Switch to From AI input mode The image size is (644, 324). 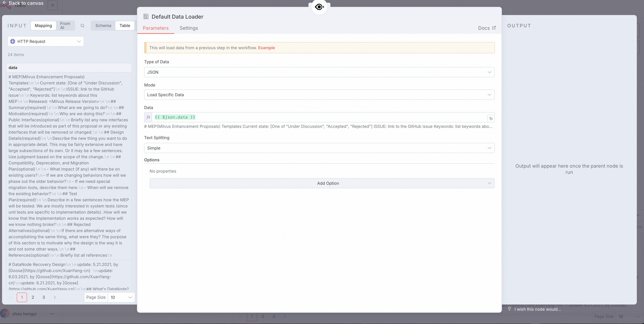point(65,26)
